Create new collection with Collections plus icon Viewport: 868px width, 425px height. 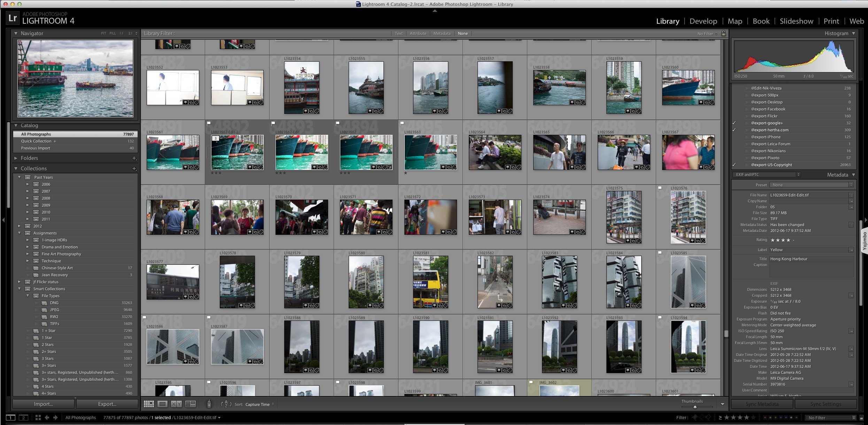(134, 169)
